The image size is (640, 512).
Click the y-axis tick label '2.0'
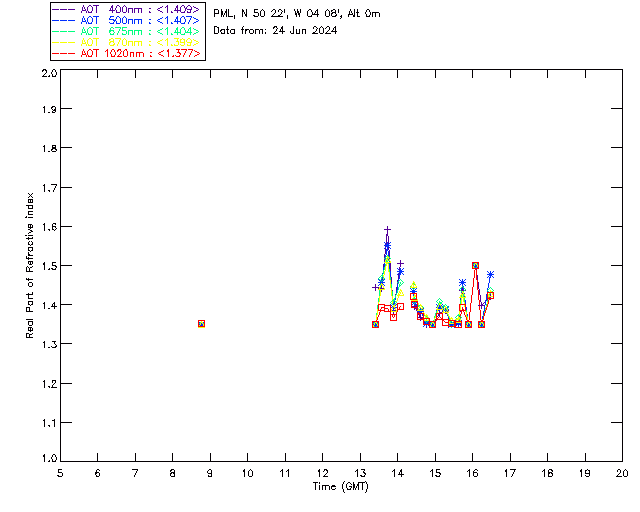coord(49,73)
